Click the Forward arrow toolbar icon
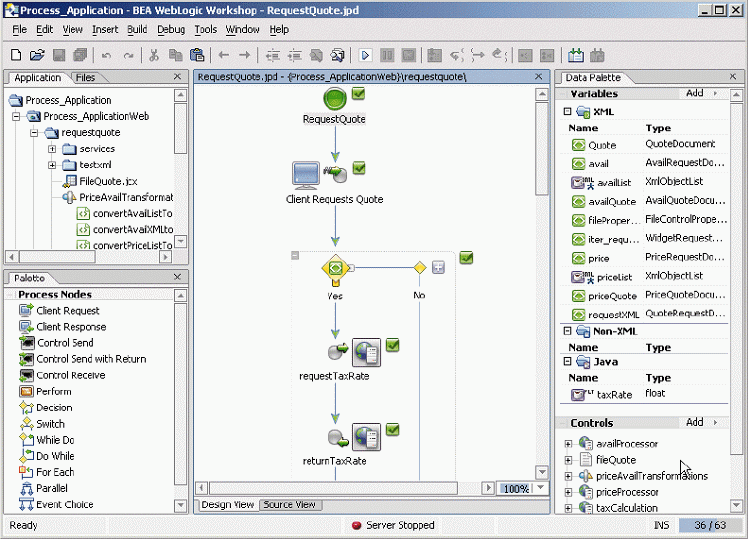Image resolution: width=748 pixels, height=539 pixels. point(245,55)
